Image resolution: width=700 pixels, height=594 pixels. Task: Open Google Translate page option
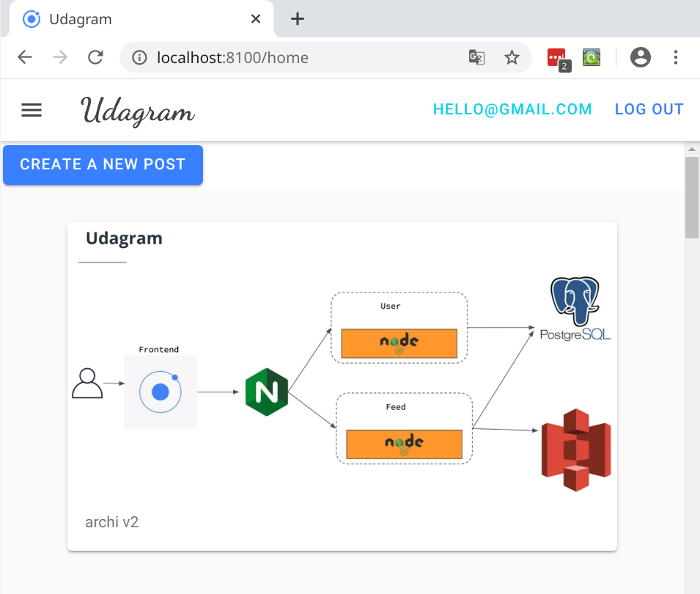[x=476, y=57]
